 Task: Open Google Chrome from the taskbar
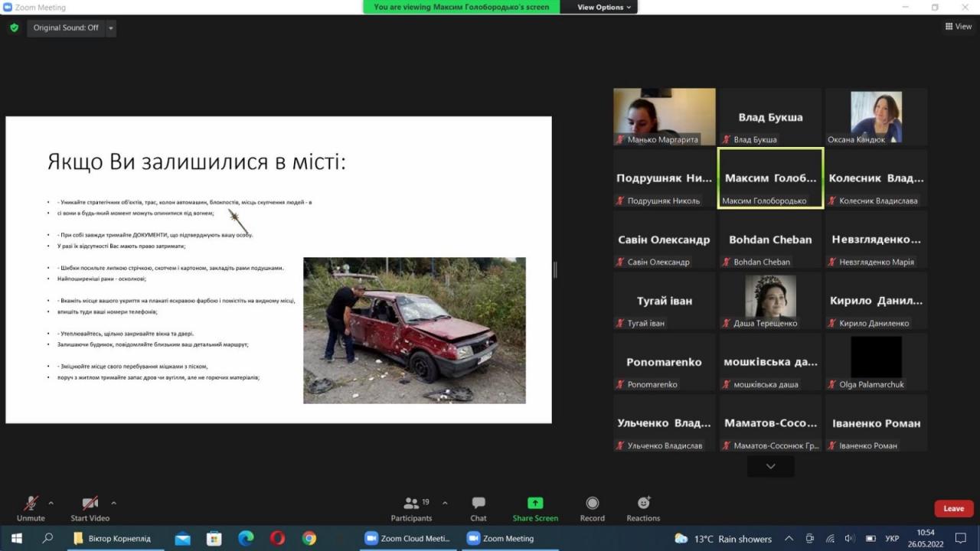click(x=309, y=538)
